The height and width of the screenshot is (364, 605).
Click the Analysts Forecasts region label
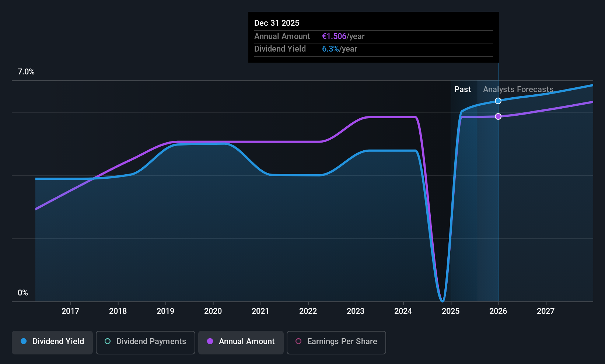[518, 89]
